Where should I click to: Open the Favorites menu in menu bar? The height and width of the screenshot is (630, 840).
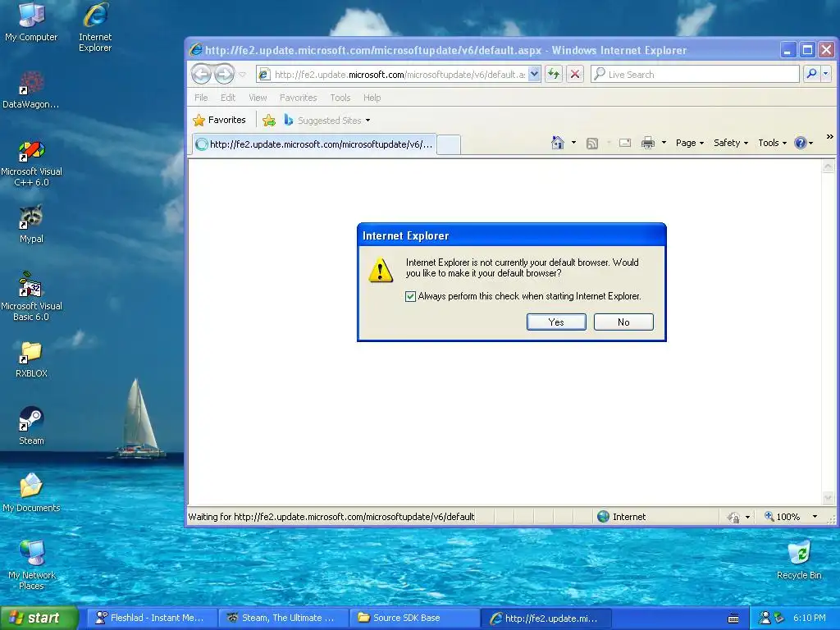coord(299,98)
